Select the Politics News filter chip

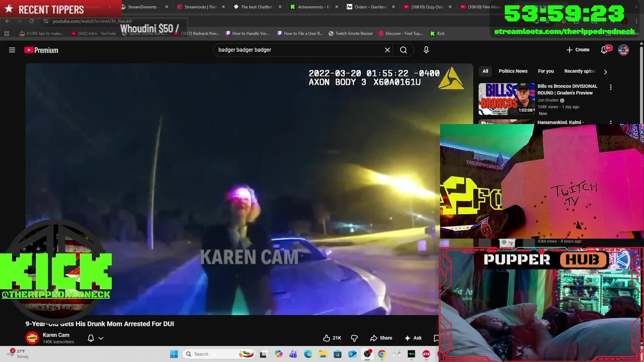(513, 71)
